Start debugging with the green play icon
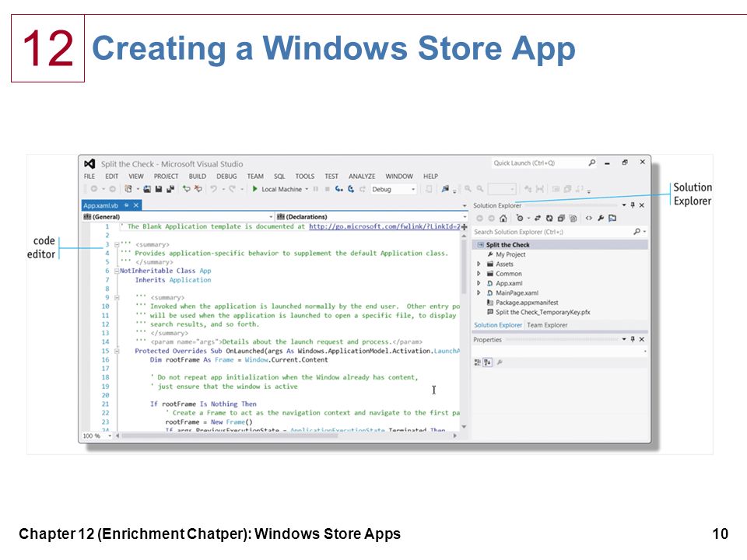The image size is (747, 560). [x=255, y=189]
